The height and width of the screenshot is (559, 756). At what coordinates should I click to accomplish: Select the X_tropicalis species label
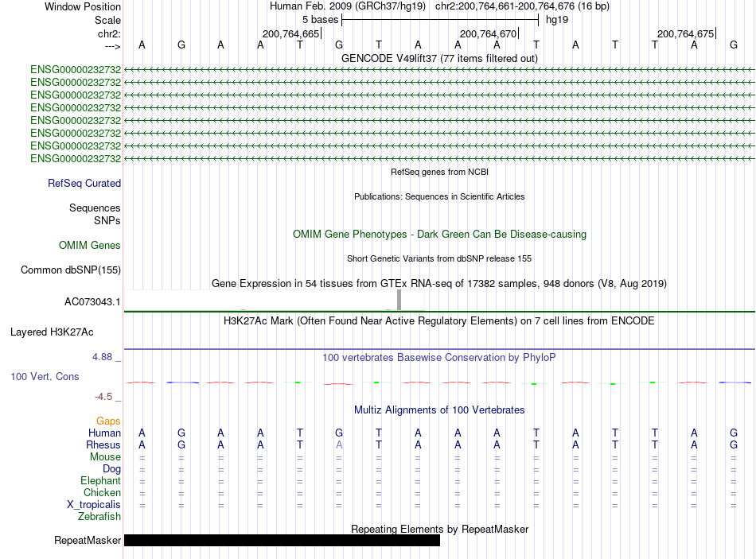[x=94, y=505]
